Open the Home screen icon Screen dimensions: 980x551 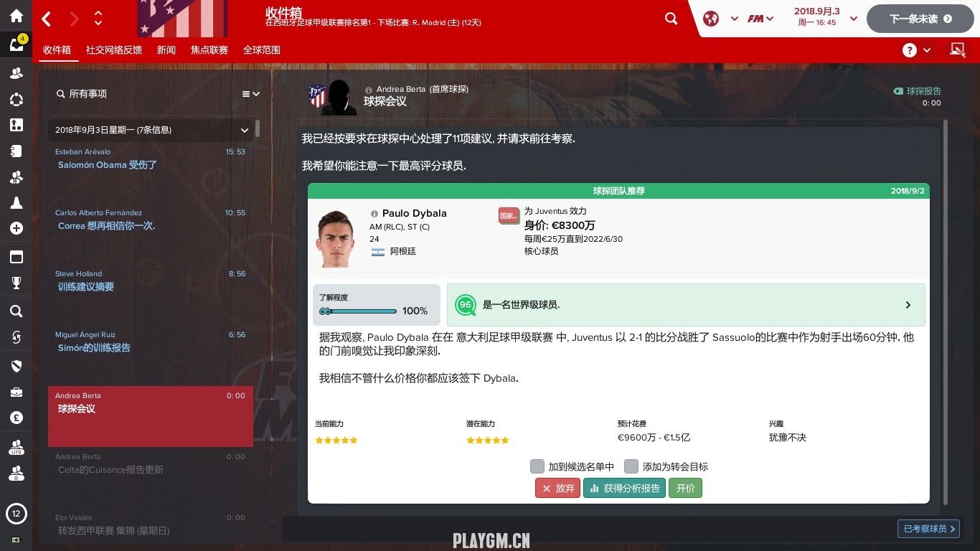pyautogui.click(x=16, y=17)
